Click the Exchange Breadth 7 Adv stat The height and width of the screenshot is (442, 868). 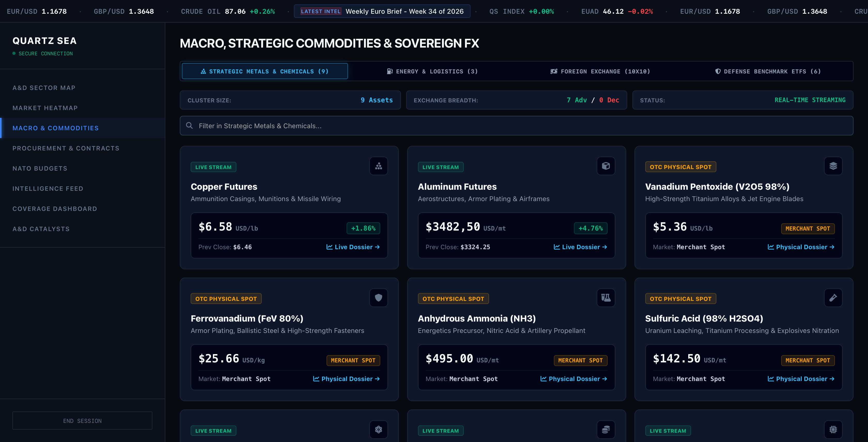tap(516, 100)
